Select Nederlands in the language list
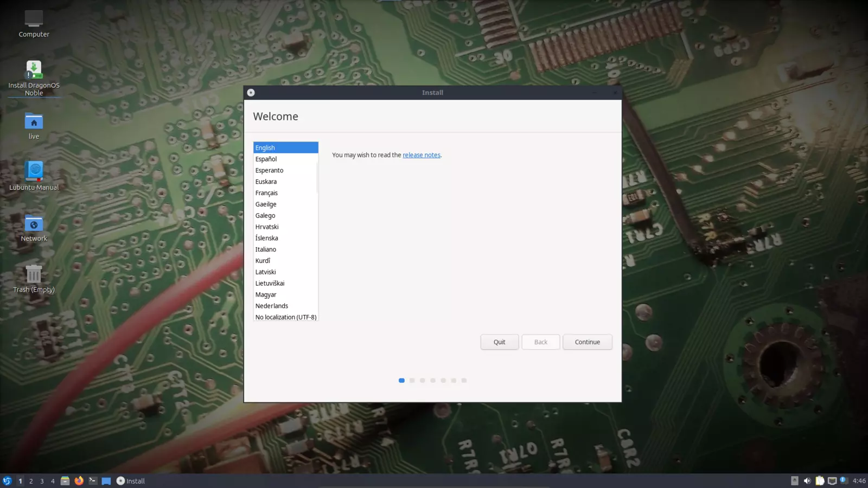The image size is (868, 488). (x=285, y=306)
